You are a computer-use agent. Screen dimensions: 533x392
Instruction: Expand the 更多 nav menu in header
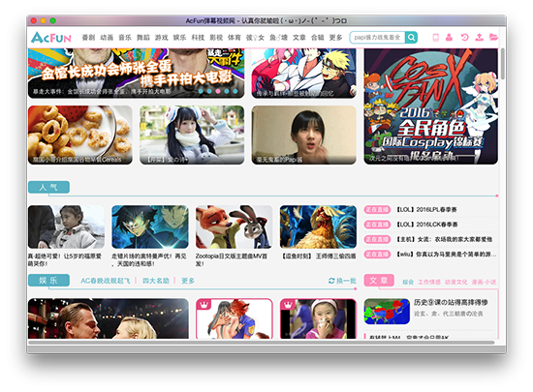click(x=336, y=38)
